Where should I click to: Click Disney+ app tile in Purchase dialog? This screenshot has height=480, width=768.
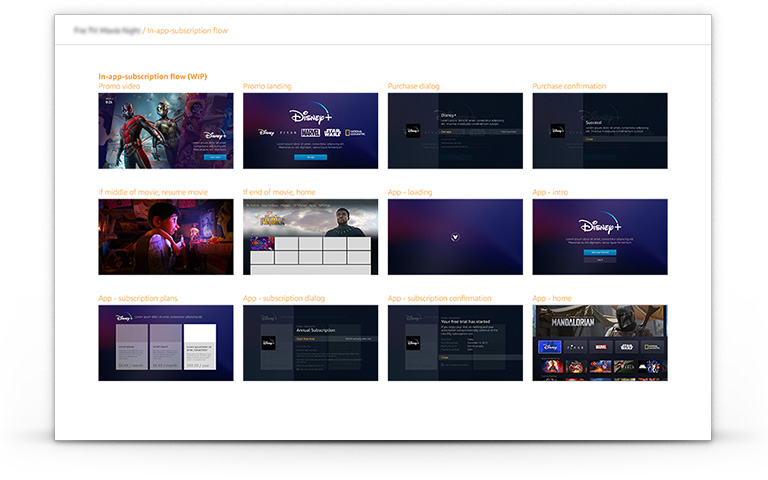click(413, 131)
